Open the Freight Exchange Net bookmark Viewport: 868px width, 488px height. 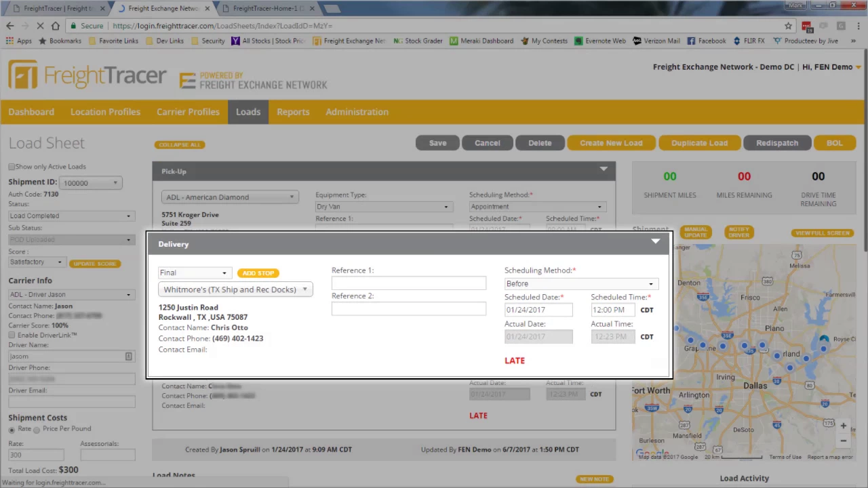[349, 41]
